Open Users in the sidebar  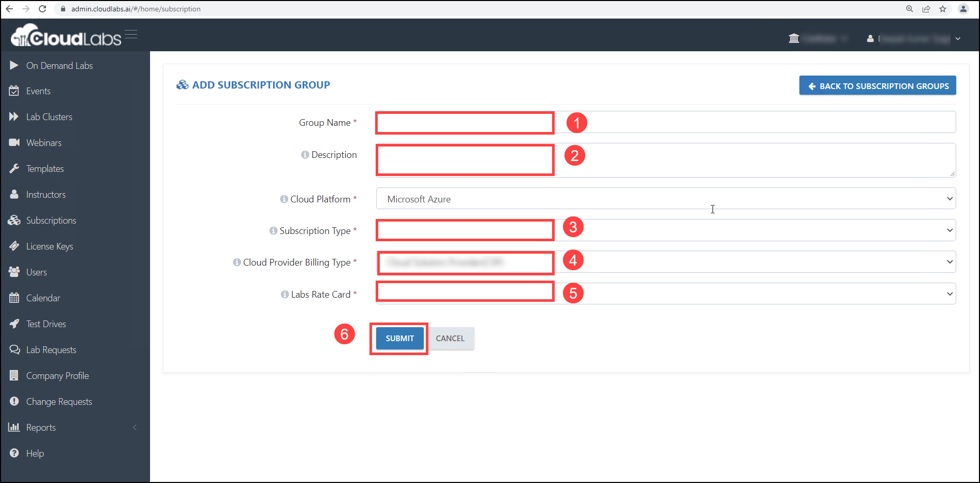[37, 272]
